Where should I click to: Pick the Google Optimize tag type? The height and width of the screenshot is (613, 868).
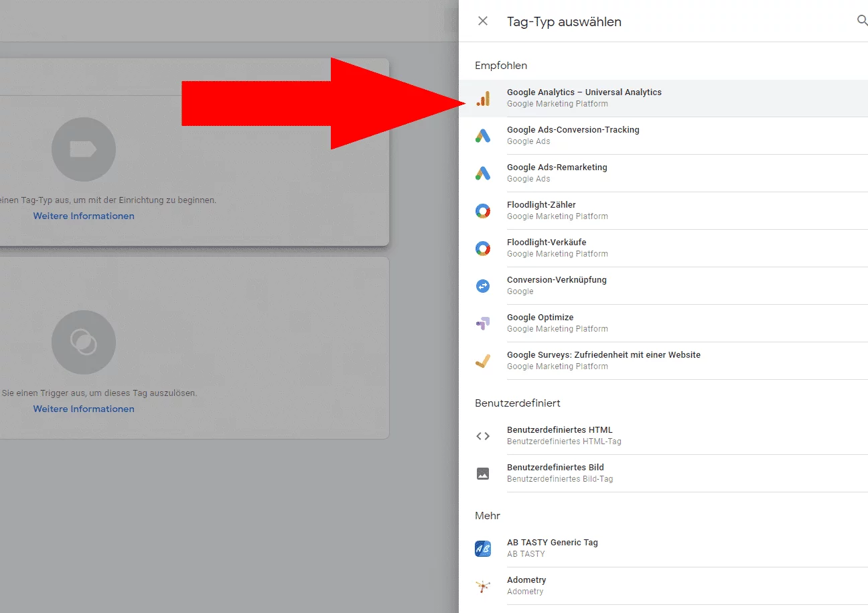coord(663,324)
